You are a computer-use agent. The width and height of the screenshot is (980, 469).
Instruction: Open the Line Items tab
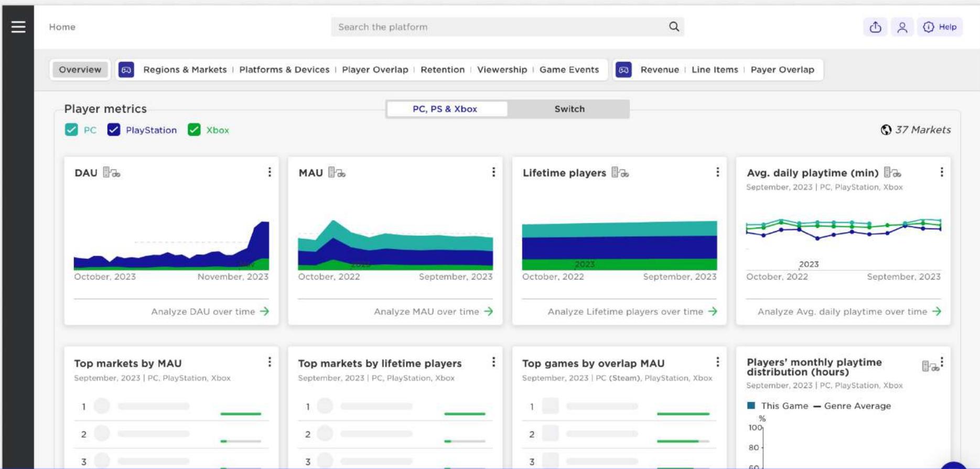[715, 70]
